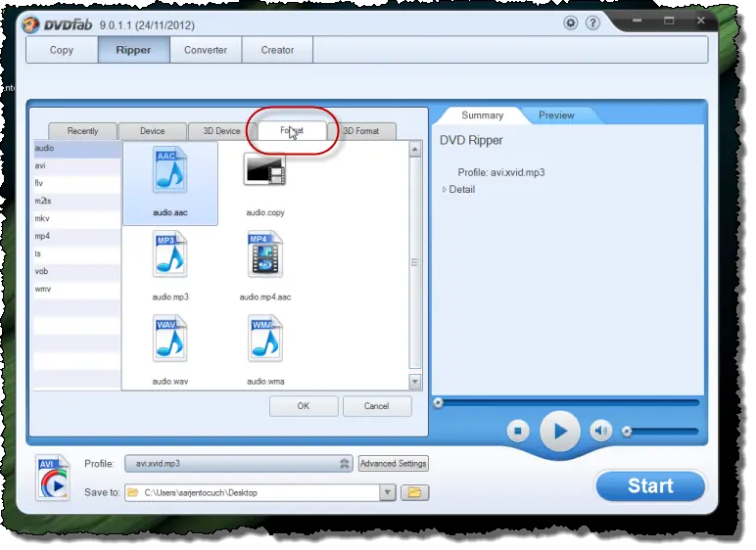The image size is (756, 550).
Task: Click the DVDFab logo icon
Action: tap(31, 24)
